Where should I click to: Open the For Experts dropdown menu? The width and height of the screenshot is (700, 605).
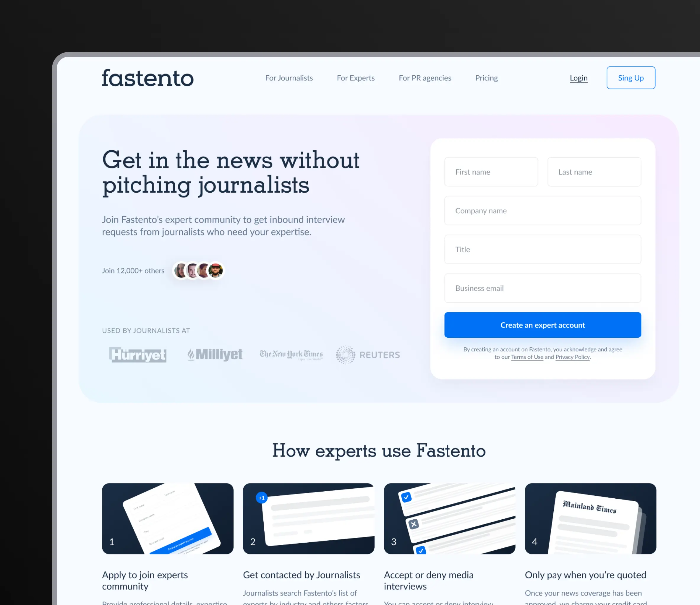pyautogui.click(x=355, y=78)
